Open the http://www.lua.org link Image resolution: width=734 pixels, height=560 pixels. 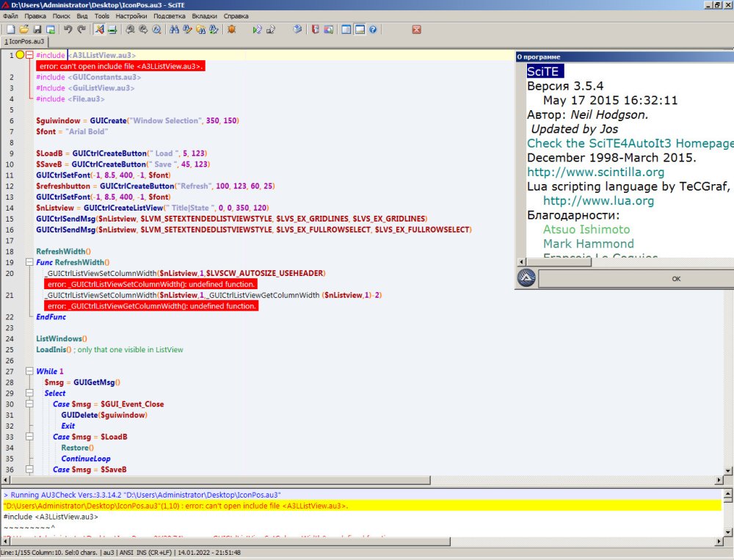598,201
